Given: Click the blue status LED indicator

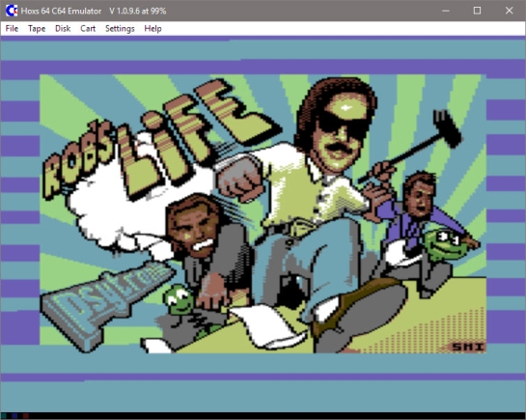Looking at the screenshot, I should pyautogui.click(x=14, y=416).
